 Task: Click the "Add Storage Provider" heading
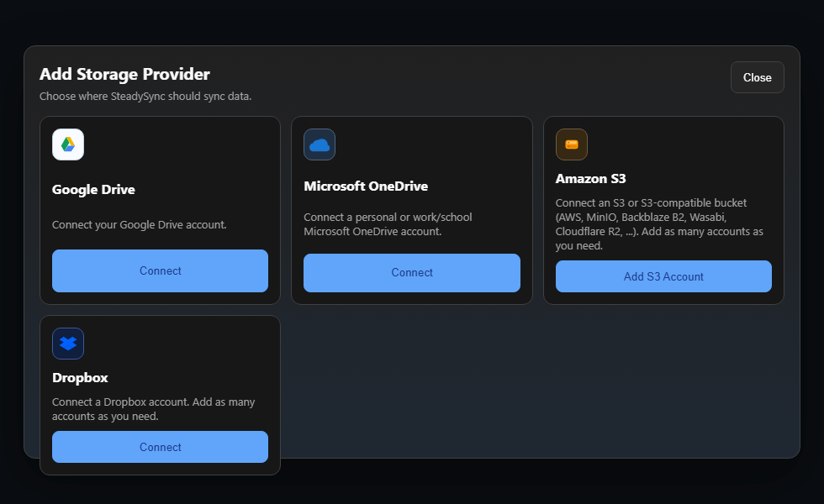tap(124, 75)
